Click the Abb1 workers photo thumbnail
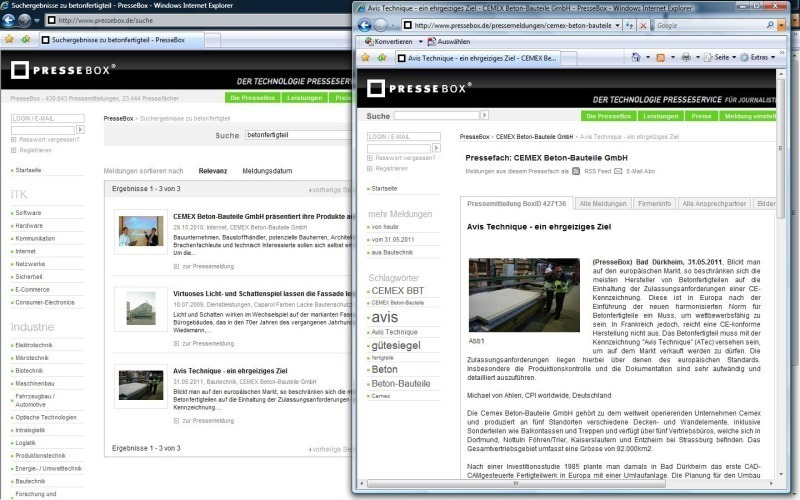Image resolution: width=800 pixels, height=500 pixels. (524, 295)
